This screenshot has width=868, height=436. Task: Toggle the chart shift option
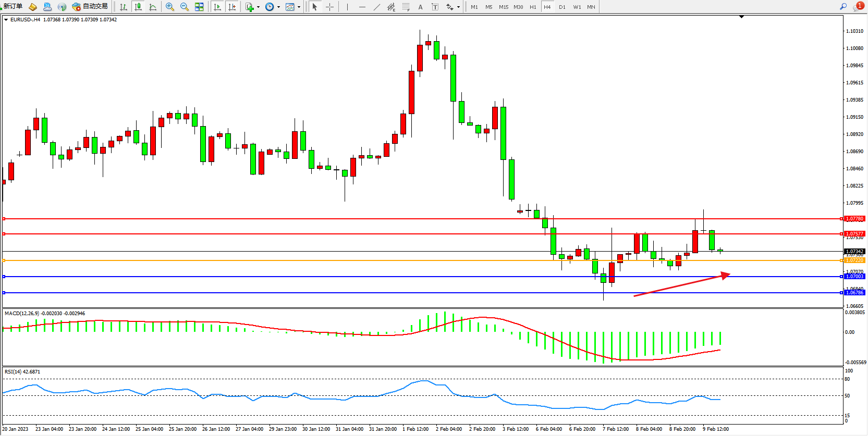(232, 7)
